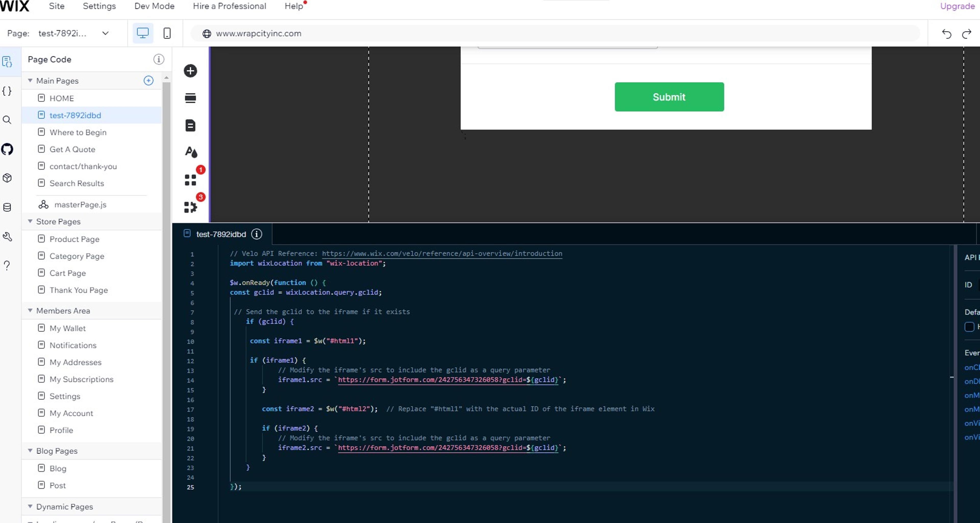Select Cart Page
The height and width of the screenshot is (523, 980).
coord(92,273)
